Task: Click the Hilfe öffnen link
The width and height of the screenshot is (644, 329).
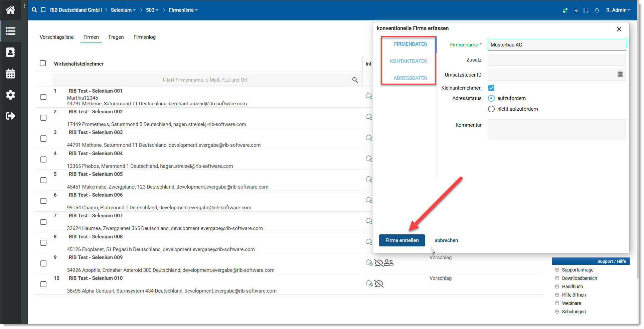Action: [x=574, y=295]
